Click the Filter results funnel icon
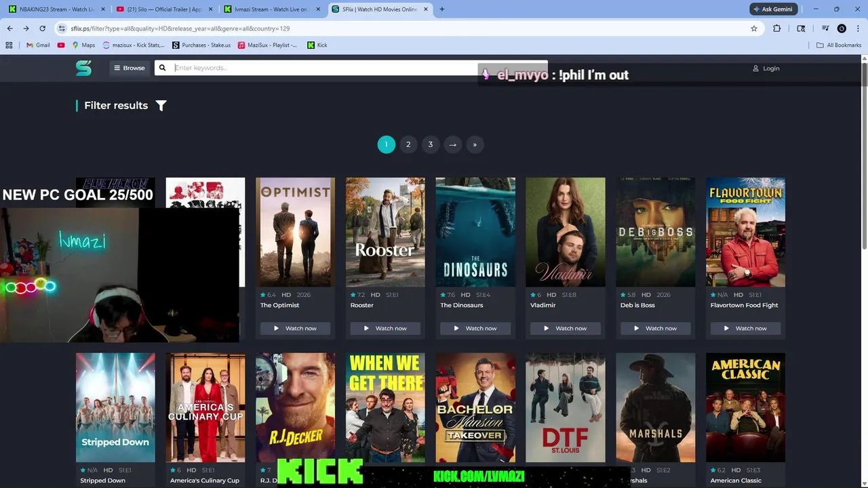 (161, 106)
